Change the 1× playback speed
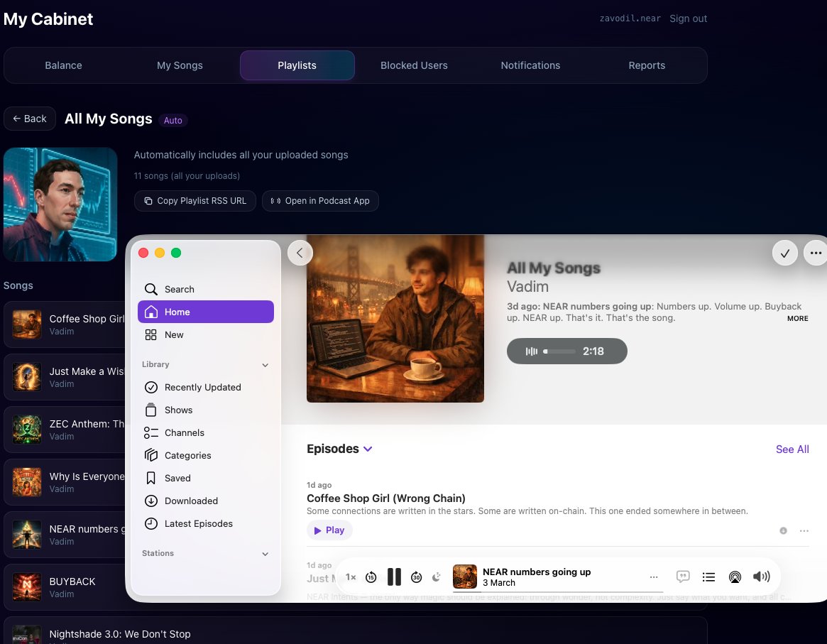The height and width of the screenshot is (644, 827). pyautogui.click(x=351, y=577)
